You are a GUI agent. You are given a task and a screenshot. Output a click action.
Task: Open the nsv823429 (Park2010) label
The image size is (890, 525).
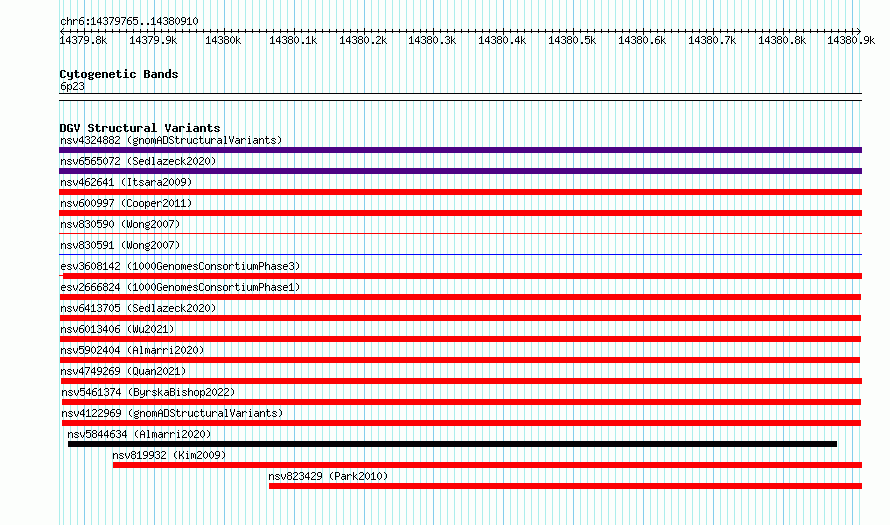coord(328,476)
